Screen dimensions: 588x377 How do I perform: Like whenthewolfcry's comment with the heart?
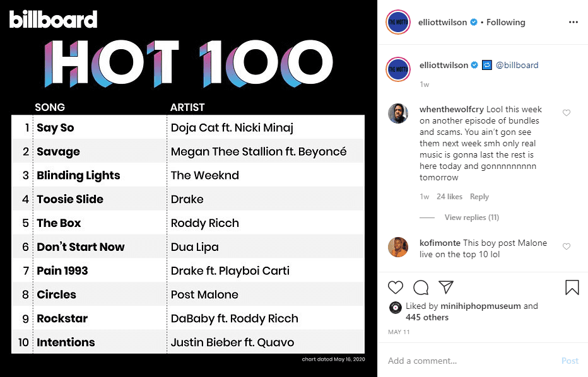coord(567,113)
